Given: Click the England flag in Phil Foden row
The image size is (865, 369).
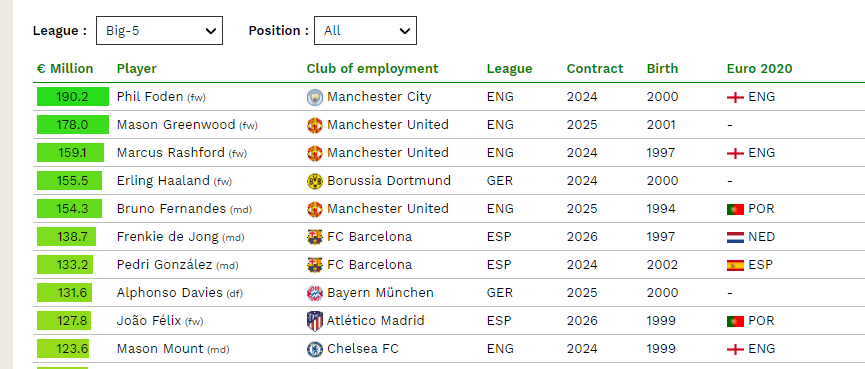Looking at the screenshot, I should [735, 97].
